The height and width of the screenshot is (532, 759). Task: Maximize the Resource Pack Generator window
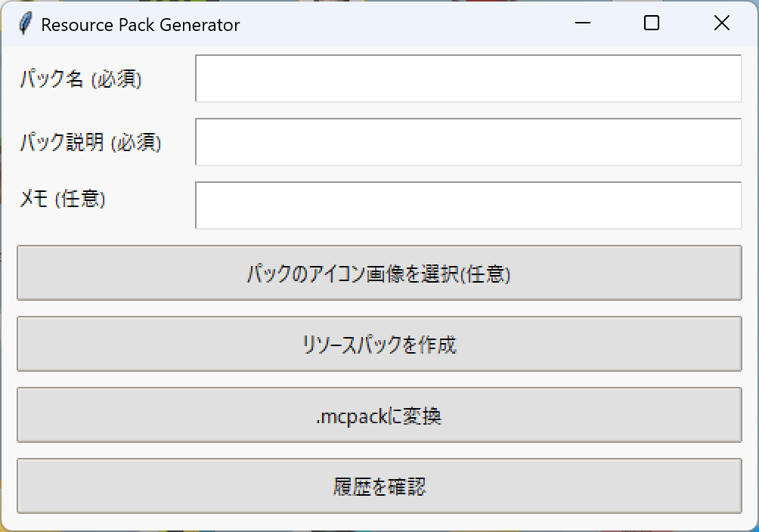(651, 24)
